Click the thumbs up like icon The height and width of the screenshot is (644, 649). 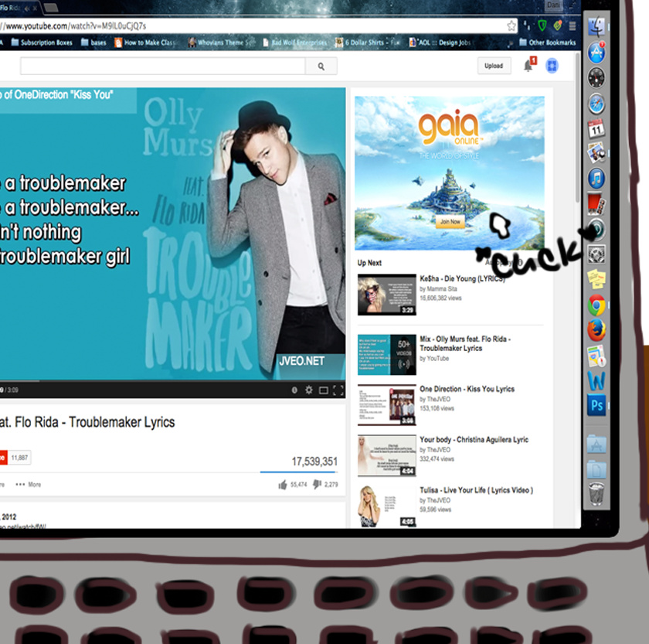(x=283, y=485)
